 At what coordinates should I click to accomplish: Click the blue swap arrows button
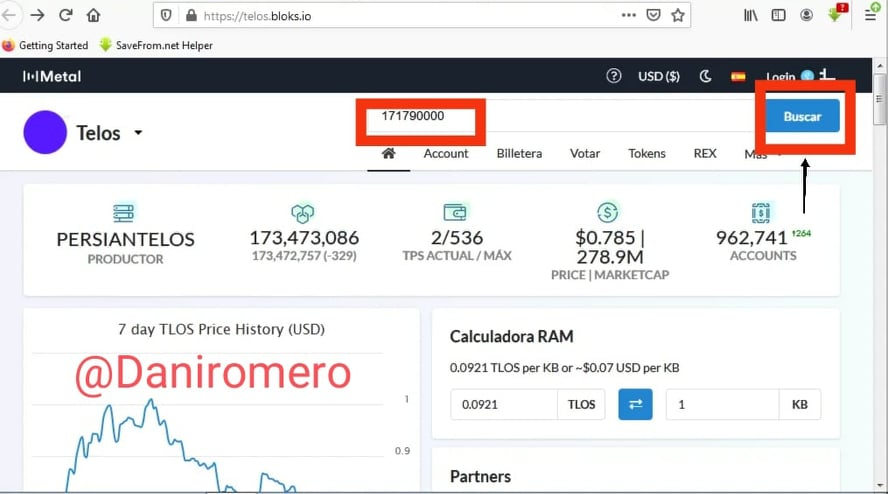[x=635, y=404]
